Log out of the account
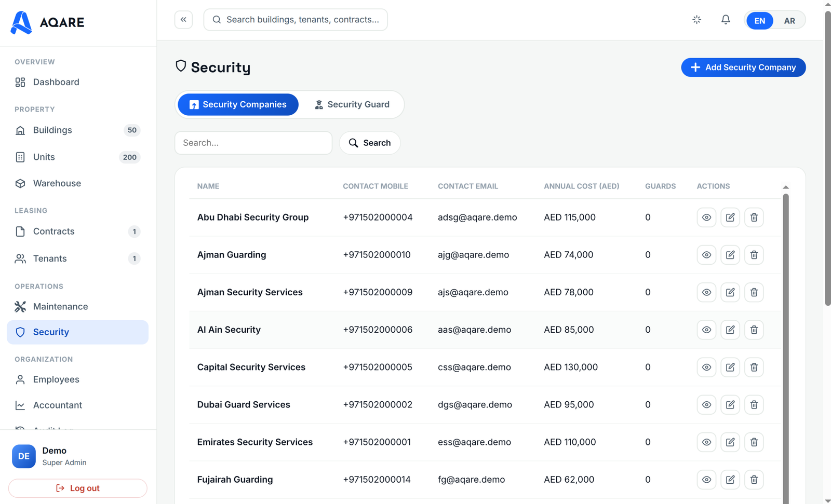Image resolution: width=831 pixels, height=504 pixels. tap(77, 488)
